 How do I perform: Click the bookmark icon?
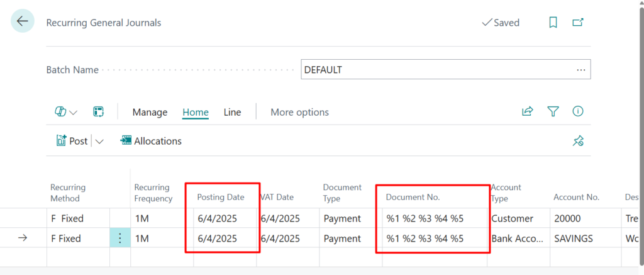click(553, 23)
